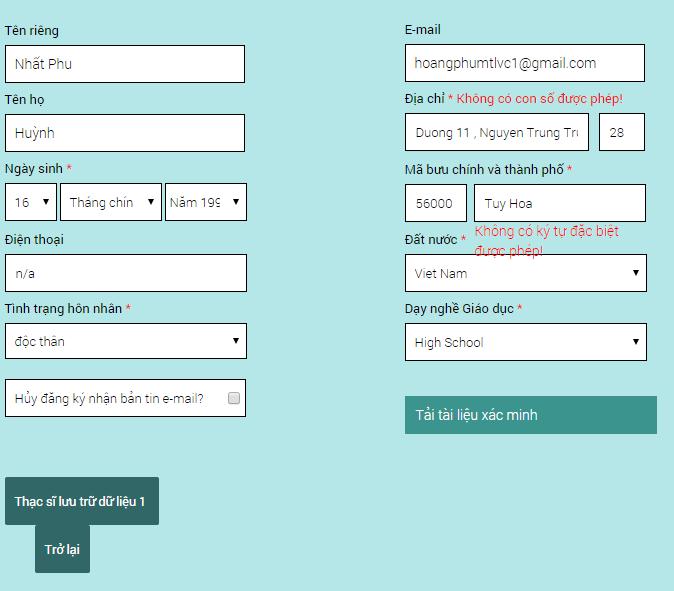Click the Điện thoại label
Viewport: 674px width, 591px height.
click(x=34, y=239)
